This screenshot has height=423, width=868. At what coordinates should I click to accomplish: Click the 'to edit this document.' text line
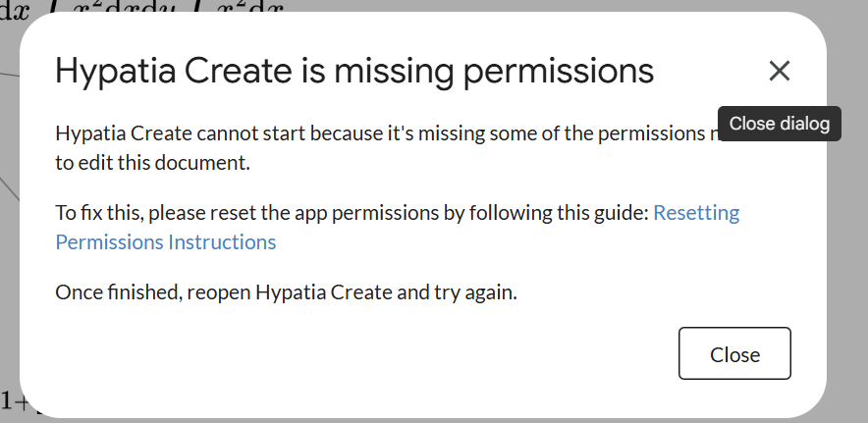point(153,163)
